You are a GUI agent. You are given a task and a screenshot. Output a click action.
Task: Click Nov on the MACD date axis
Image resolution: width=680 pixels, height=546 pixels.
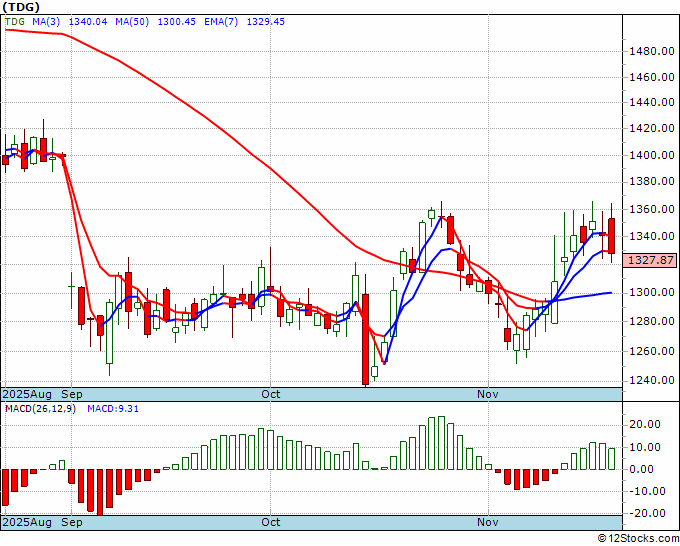tap(488, 523)
